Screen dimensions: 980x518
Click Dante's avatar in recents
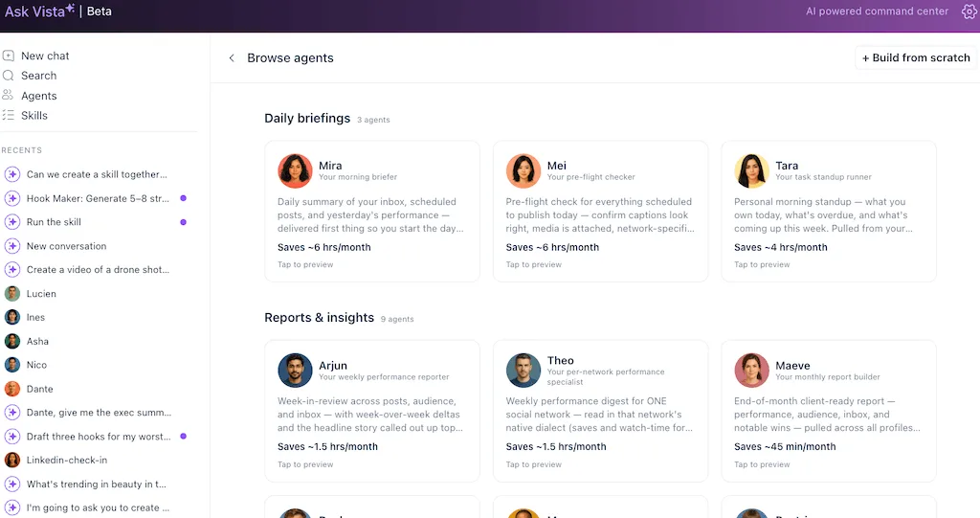click(11, 389)
